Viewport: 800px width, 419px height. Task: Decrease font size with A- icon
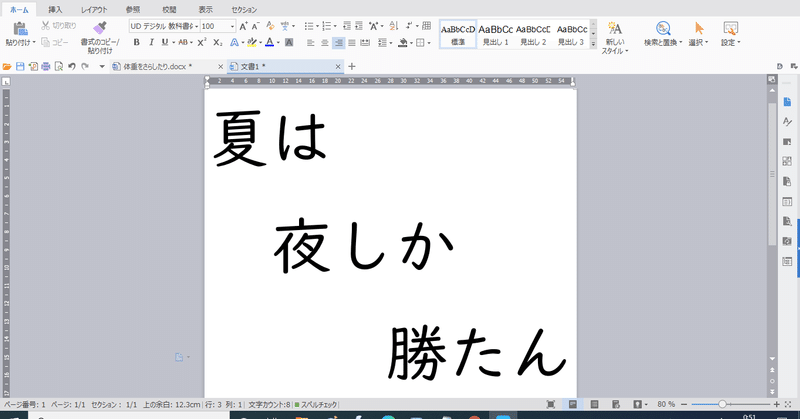[x=256, y=26]
